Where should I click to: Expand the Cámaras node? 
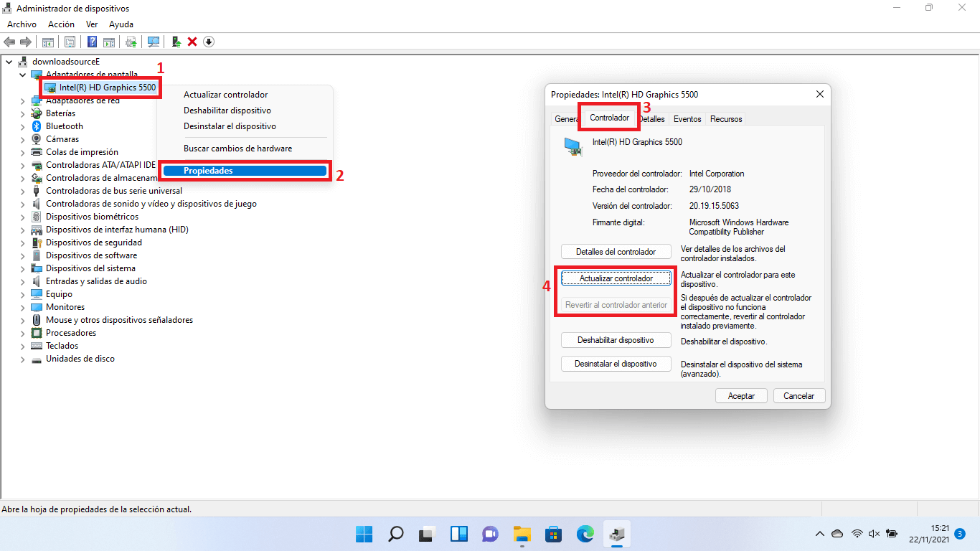click(22, 139)
